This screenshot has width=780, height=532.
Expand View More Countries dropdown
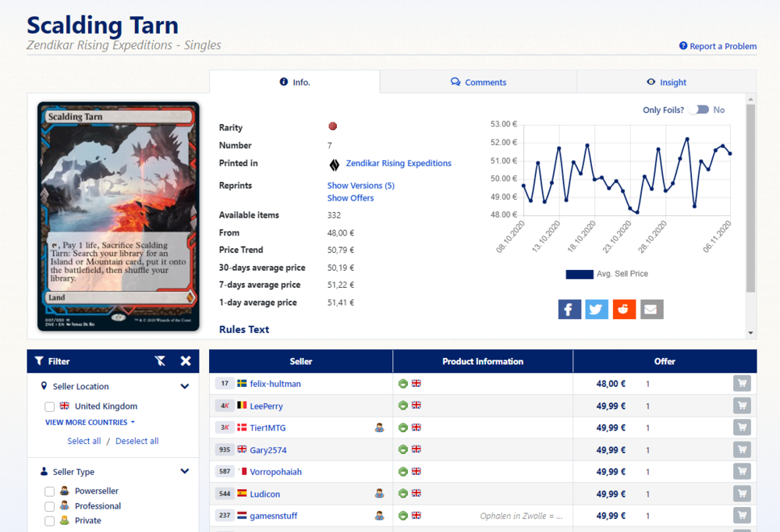tap(90, 422)
